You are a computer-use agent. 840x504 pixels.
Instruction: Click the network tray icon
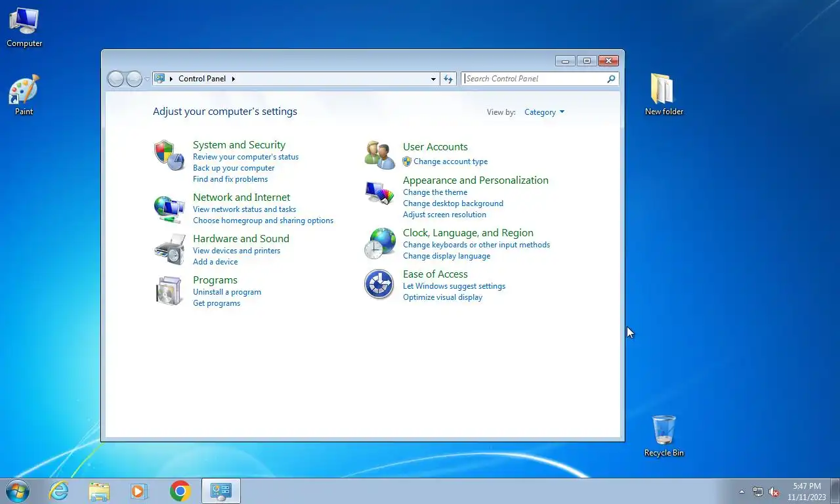click(758, 492)
